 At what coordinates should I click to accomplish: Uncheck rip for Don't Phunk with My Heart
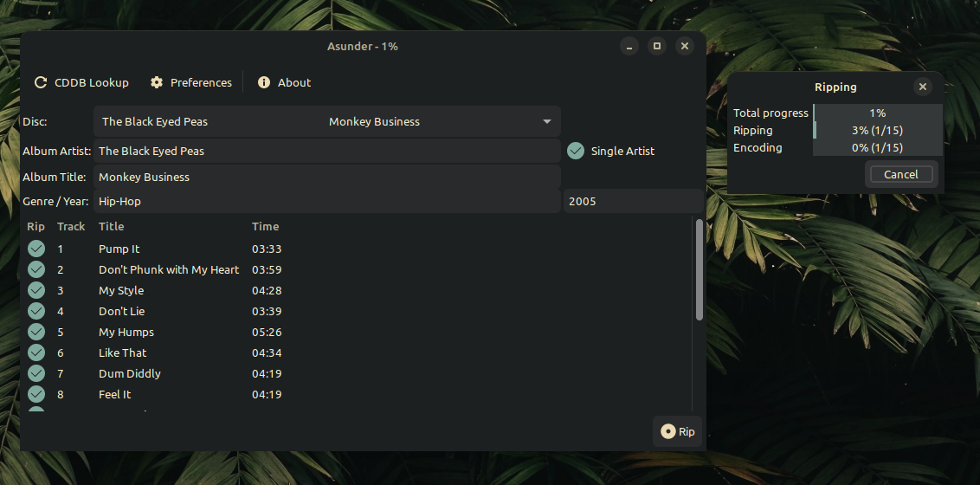coord(36,269)
